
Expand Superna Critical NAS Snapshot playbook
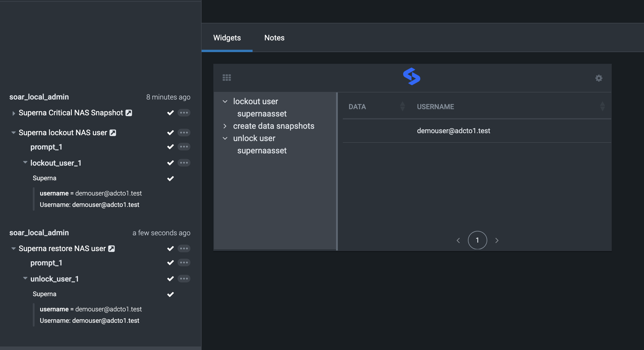pyautogui.click(x=13, y=113)
